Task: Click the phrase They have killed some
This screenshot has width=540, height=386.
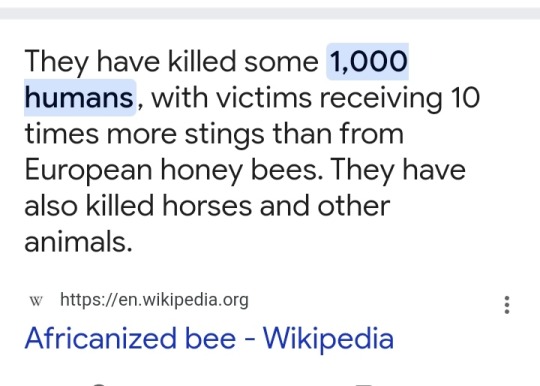Action: click(172, 62)
